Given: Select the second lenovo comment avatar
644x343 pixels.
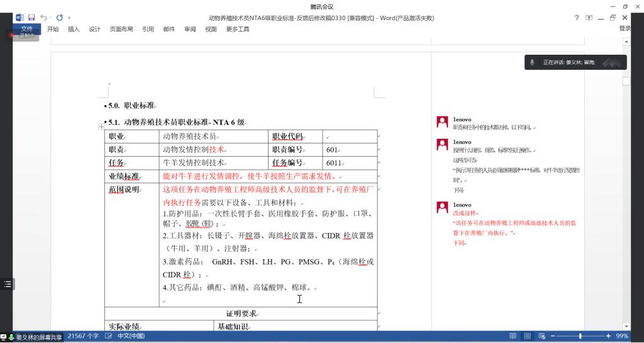Looking at the screenshot, I should point(442,145).
